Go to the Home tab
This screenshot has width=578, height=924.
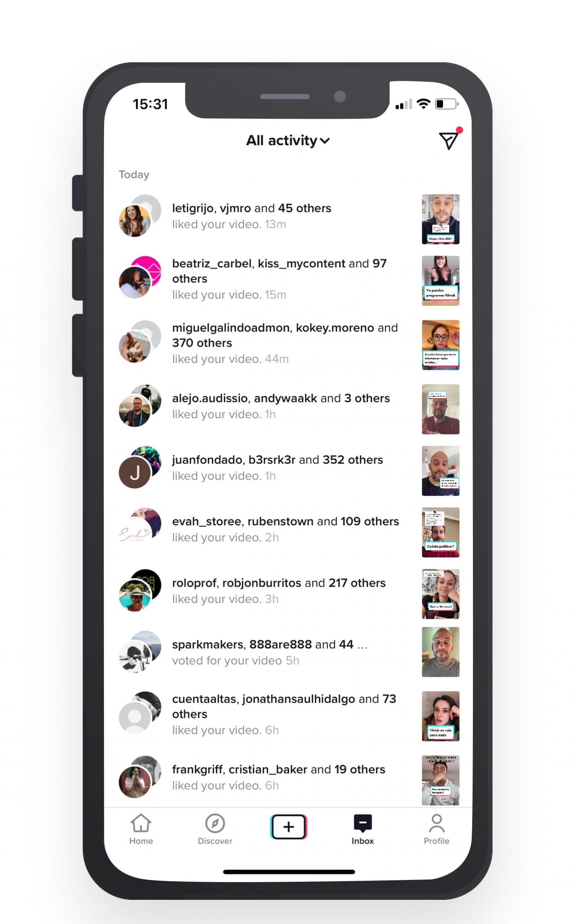(x=141, y=828)
